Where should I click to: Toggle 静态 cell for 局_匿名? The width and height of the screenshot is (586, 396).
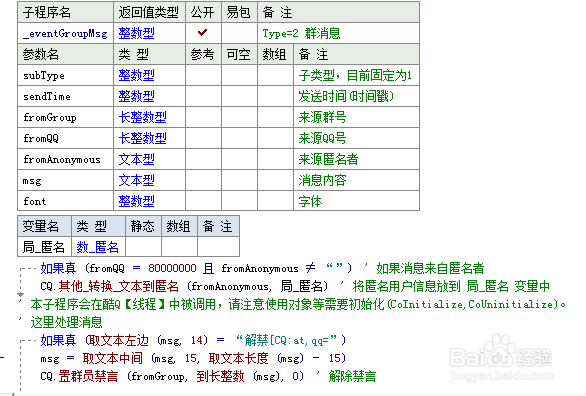144,247
